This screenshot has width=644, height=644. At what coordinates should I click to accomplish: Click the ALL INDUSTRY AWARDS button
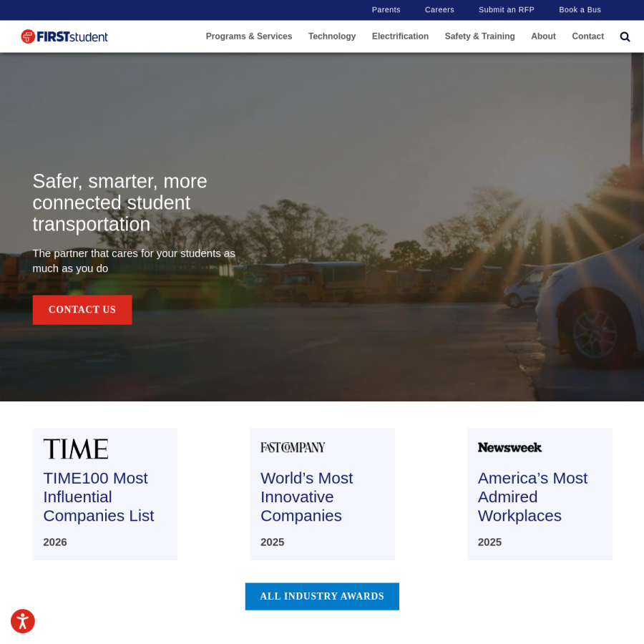tap(322, 596)
